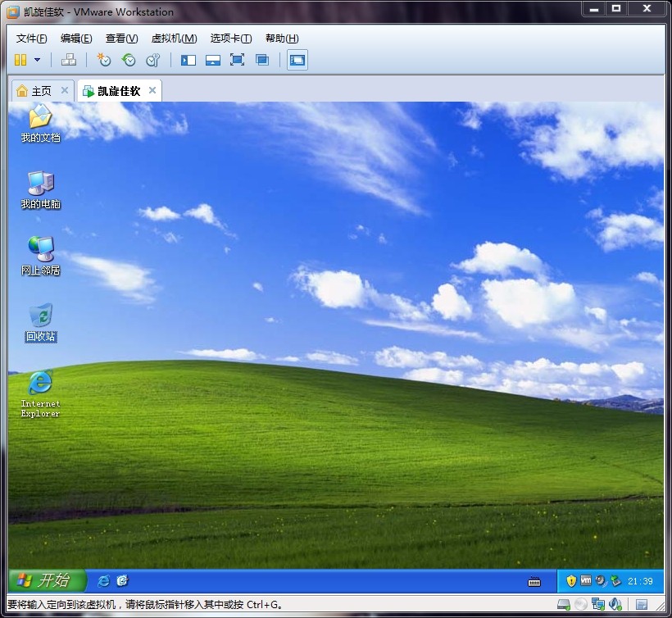Open the 文件(F) menu
Screen dimensions: 672x618
click(x=31, y=39)
